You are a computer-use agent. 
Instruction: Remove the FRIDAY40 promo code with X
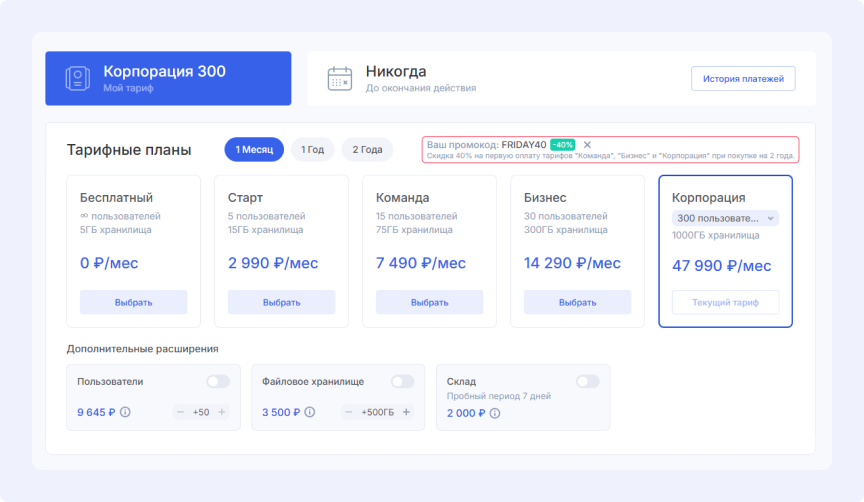[587, 145]
